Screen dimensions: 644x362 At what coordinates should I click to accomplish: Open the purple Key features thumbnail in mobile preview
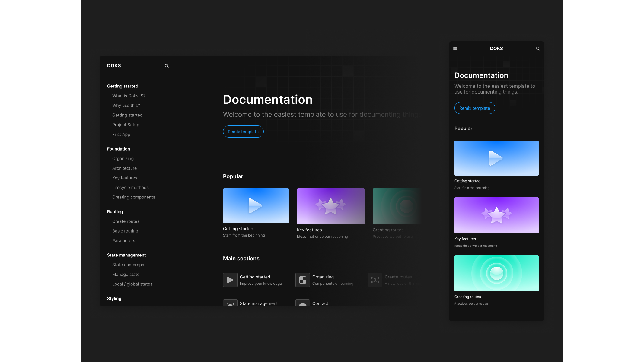pos(496,215)
